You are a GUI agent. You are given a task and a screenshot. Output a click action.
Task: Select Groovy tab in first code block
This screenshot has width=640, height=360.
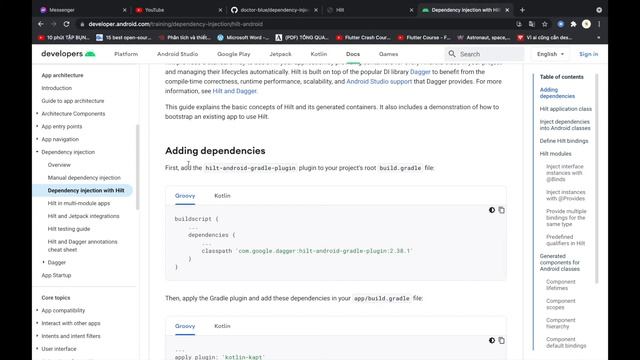coord(185,196)
